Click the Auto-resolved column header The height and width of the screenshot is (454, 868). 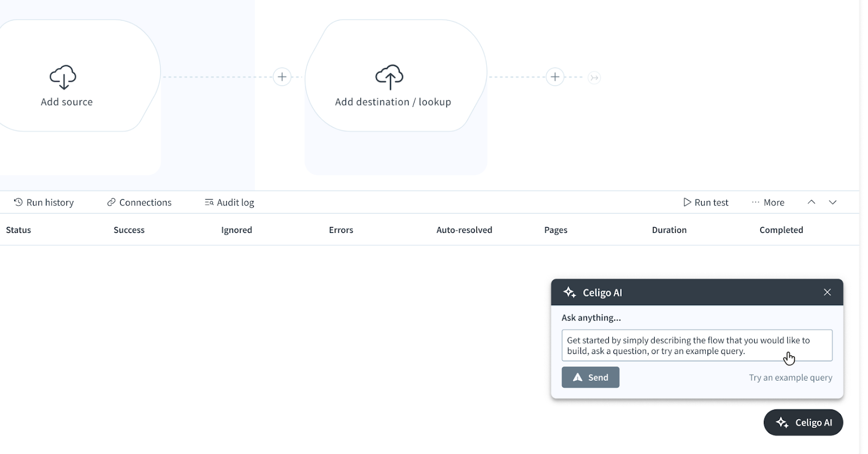click(x=464, y=230)
